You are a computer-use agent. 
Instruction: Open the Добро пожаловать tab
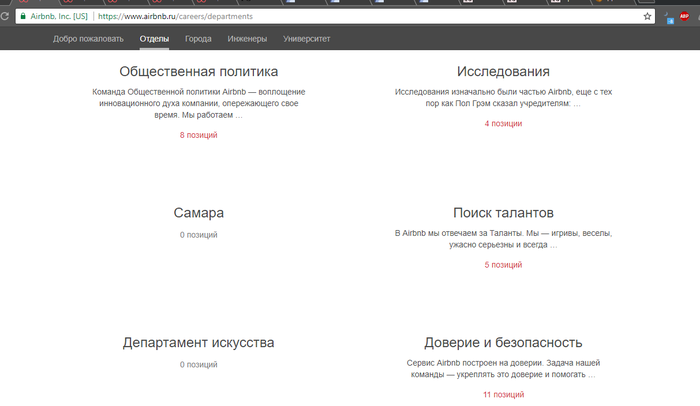click(x=89, y=39)
